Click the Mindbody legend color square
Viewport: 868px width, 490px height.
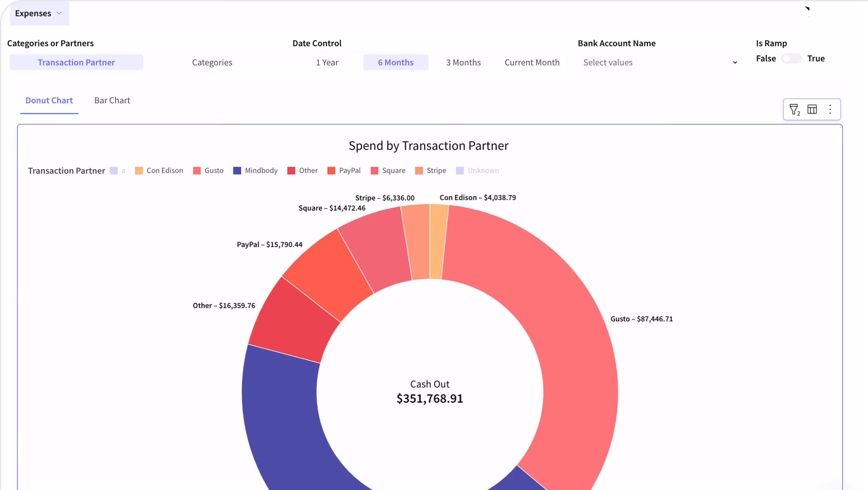[237, 171]
